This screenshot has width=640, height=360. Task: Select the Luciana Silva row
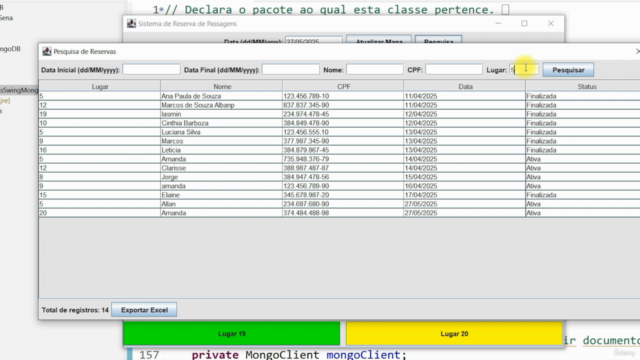click(340, 132)
